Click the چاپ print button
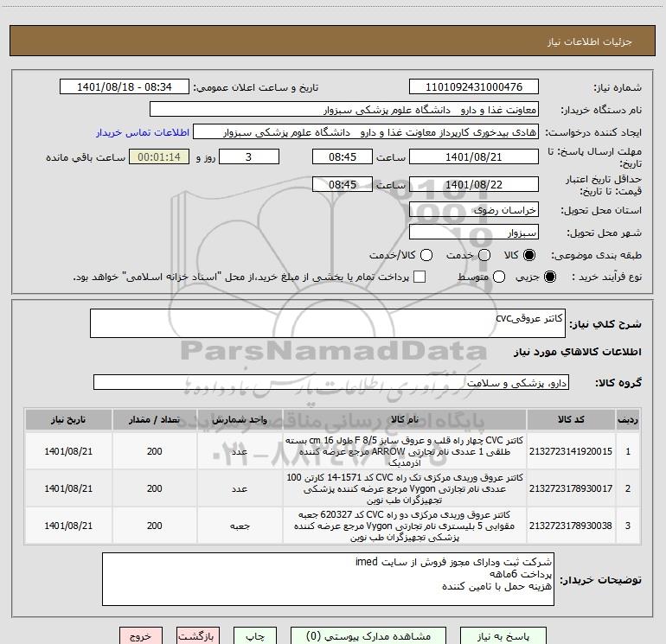666x644 pixels. [255, 636]
